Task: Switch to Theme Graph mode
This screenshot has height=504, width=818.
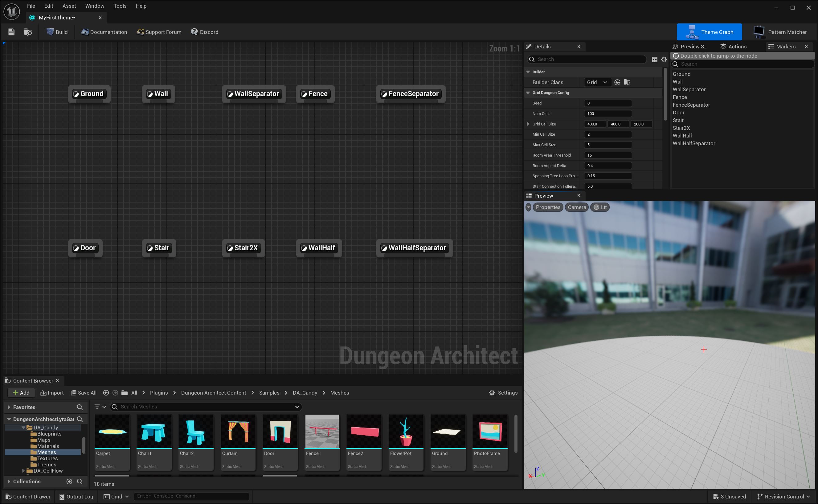Action: [709, 32]
